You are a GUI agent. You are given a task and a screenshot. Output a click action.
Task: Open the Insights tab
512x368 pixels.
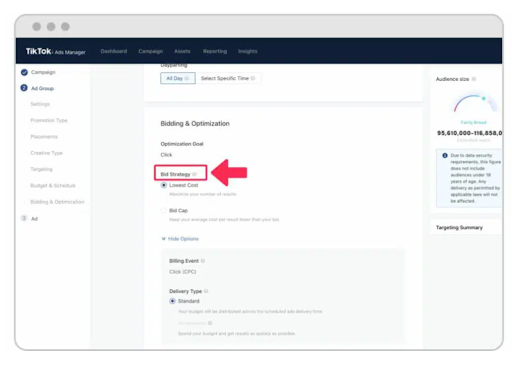pos(248,51)
